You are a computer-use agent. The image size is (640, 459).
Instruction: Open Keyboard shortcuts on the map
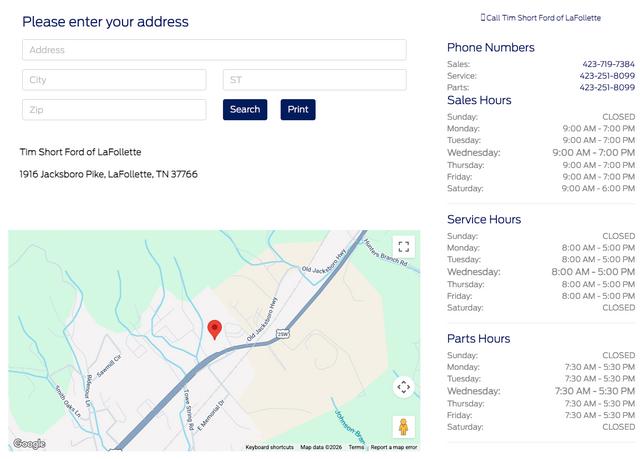point(269,447)
